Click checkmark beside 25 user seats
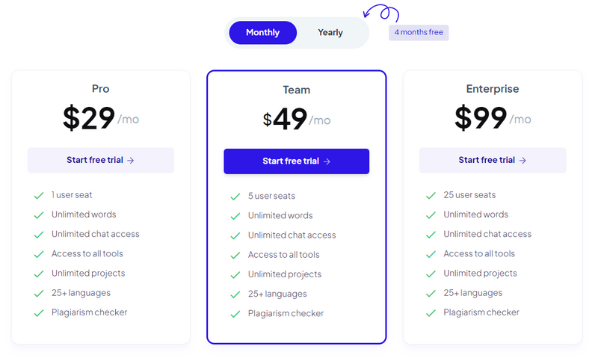 tap(431, 196)
